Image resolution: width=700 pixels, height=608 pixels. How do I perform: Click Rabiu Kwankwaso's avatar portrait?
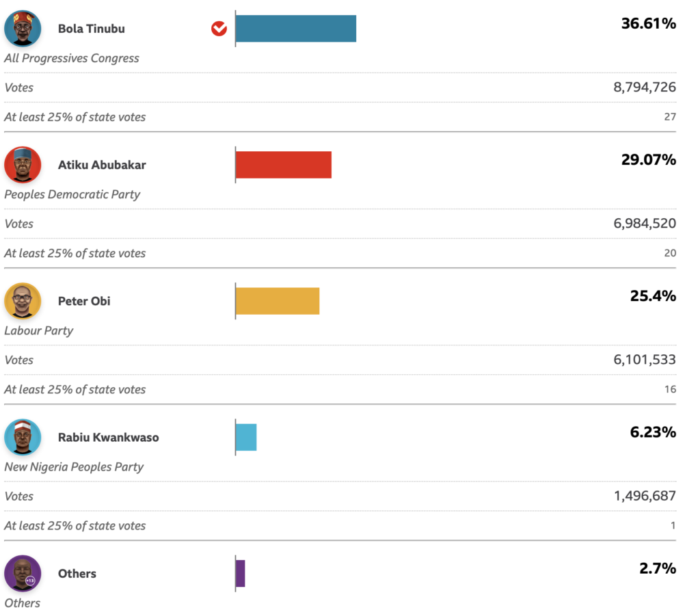click(23, 437)
